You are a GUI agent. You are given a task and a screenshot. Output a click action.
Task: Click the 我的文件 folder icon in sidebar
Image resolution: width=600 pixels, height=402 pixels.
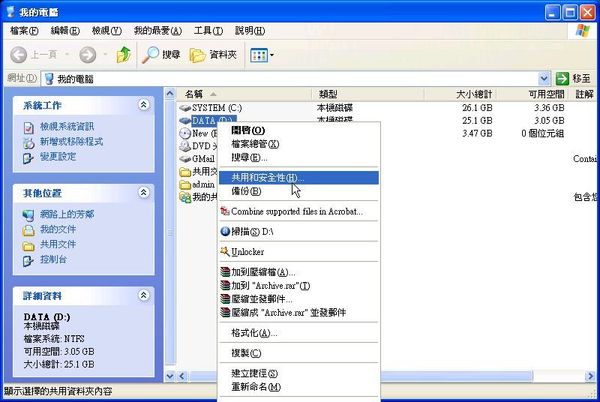click(x=28, y=230)
